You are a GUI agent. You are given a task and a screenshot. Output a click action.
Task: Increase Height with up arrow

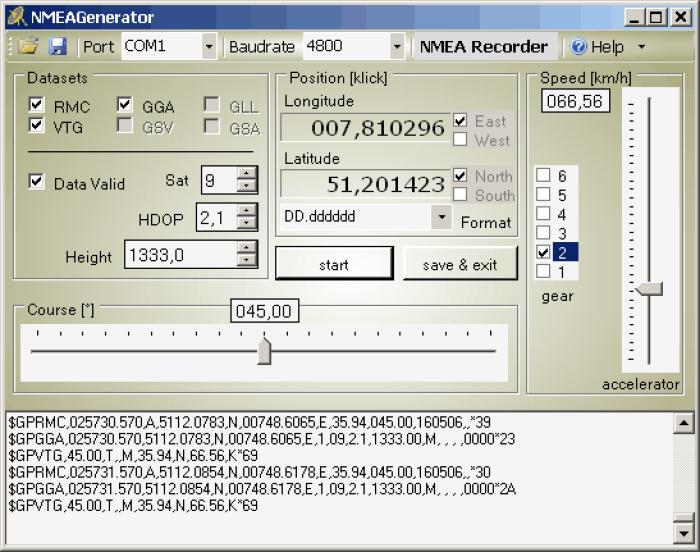(x=246, y=248)
